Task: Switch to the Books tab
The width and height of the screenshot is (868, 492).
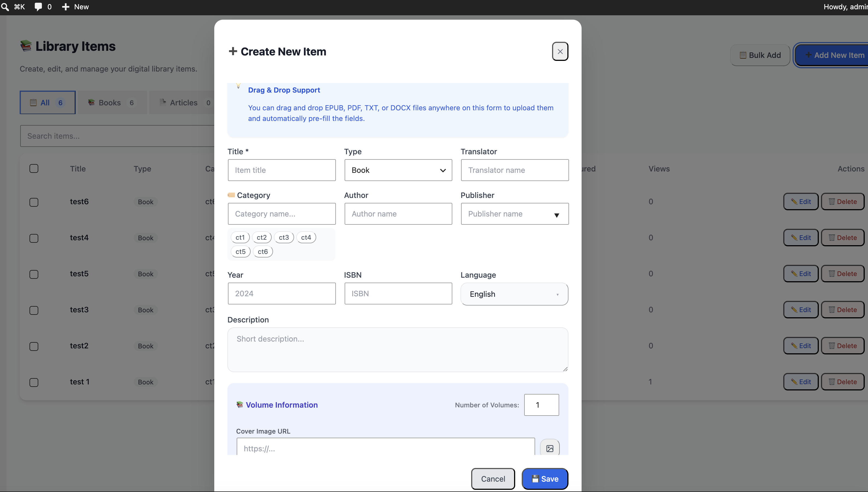Action: point(112,102)
